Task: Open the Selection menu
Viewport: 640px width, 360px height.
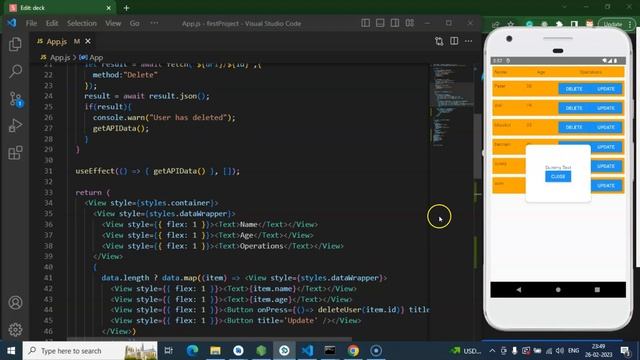Action: tap(82, 23)
